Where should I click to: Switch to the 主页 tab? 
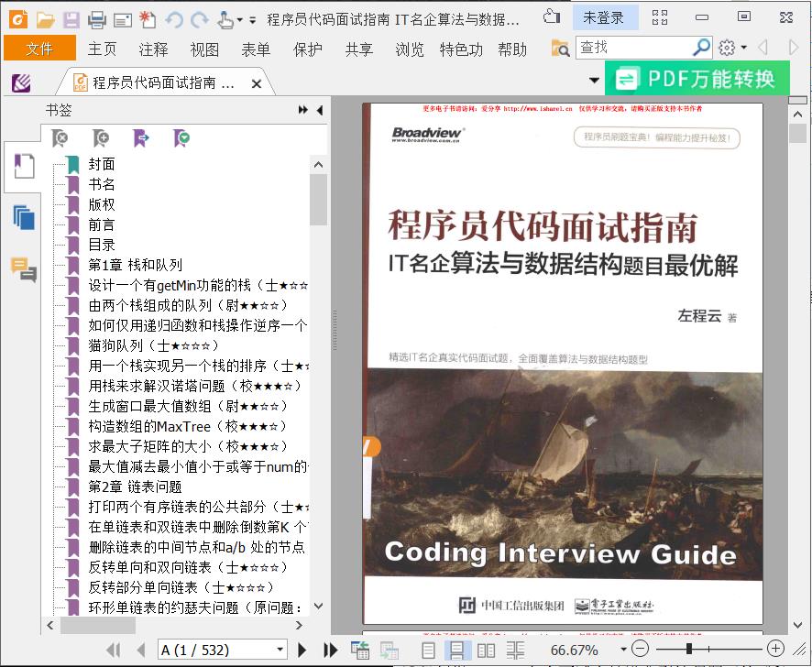click(x=102, y=49)
